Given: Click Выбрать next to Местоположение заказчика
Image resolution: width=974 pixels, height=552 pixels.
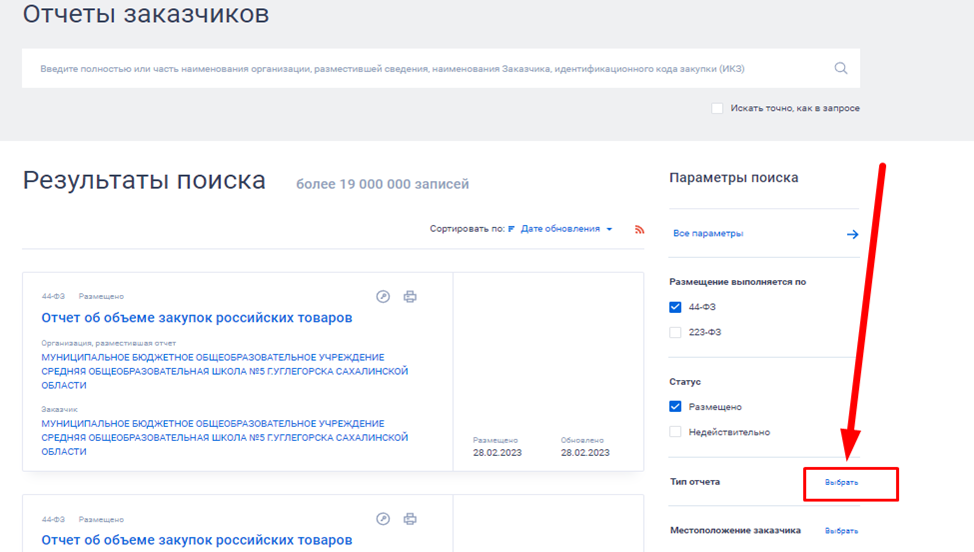Looking at the screenshot, I should click(x=841, y=531).
